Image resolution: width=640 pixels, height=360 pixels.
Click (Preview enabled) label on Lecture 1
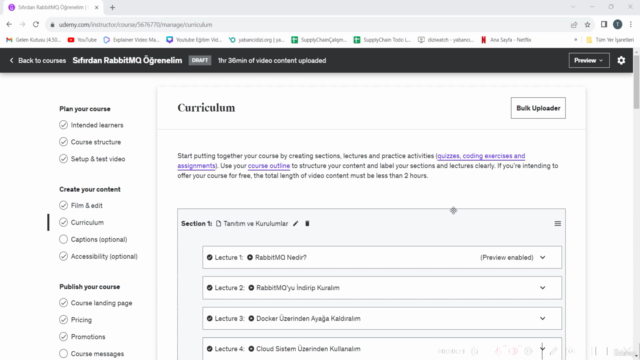[507, 258]
